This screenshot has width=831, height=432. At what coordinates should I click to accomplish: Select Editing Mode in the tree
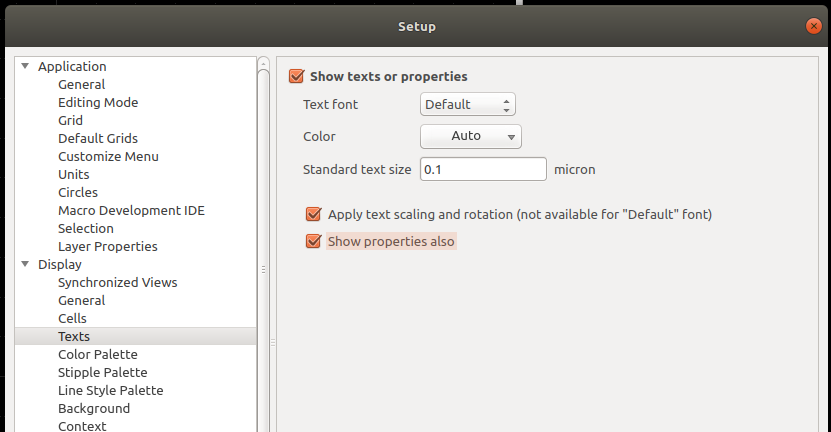98,102
